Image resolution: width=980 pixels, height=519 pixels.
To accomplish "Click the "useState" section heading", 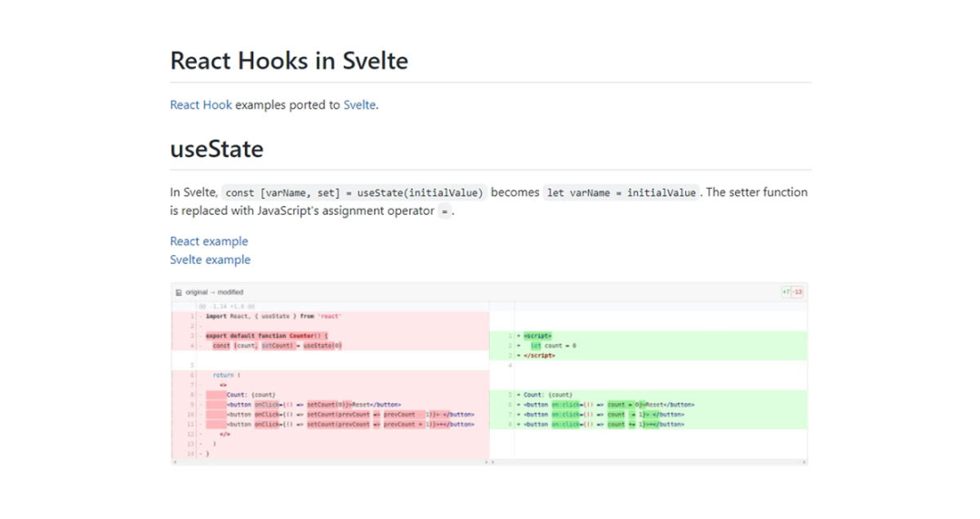I will click(216, 149).
